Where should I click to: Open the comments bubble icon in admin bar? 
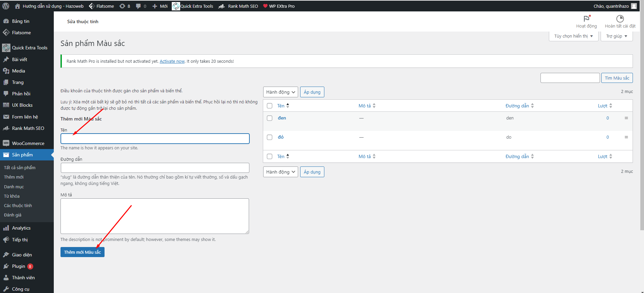(138, 6)
